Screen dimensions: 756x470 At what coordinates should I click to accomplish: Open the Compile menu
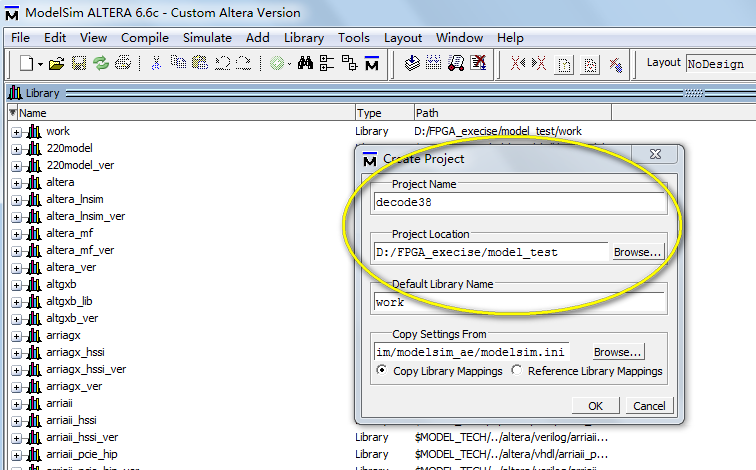coord(145,38)
